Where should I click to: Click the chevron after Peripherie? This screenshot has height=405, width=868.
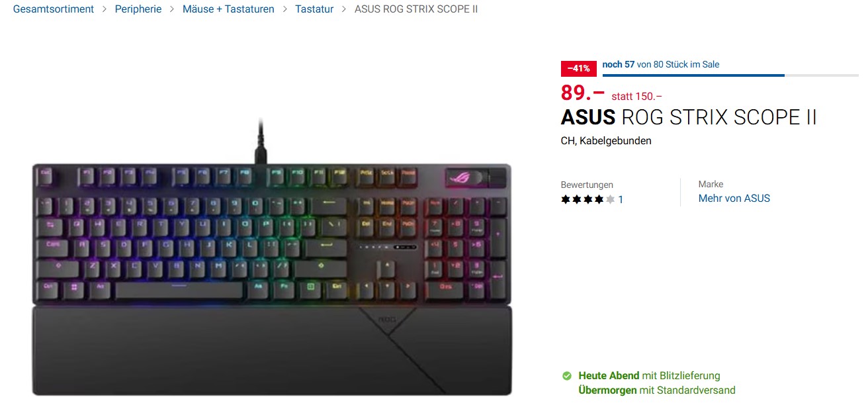pos(172,9)
